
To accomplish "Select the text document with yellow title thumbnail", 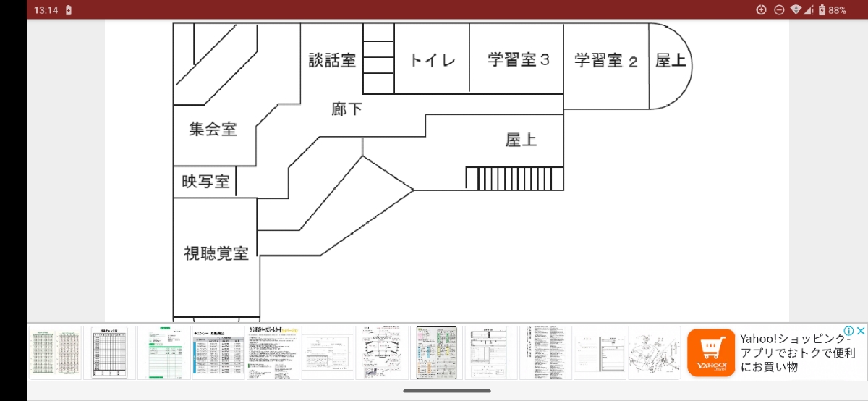I will 273,353.
